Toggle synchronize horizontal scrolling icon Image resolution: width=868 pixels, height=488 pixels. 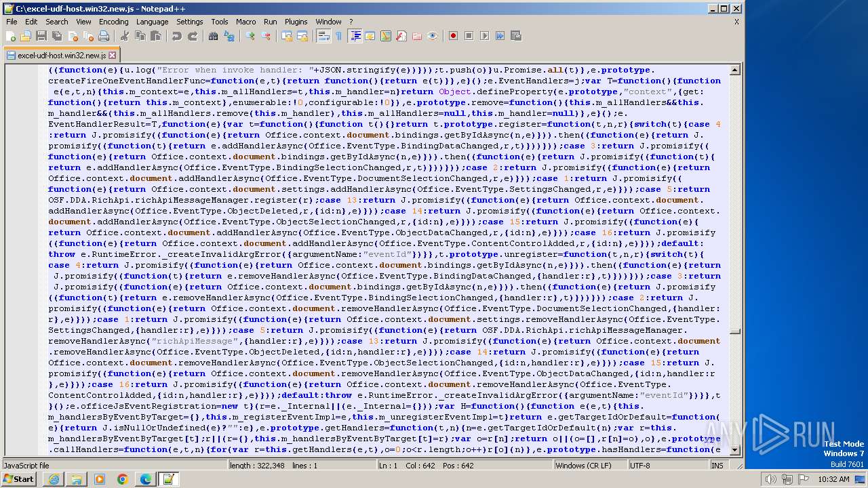tap(302, 36)
